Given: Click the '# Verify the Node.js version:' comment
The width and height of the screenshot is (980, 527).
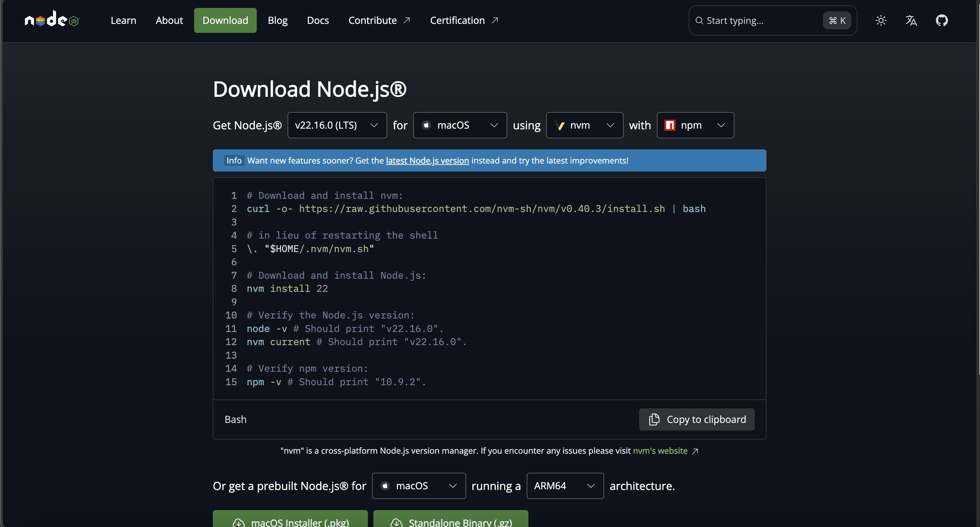Looking at the screenshot, I should tap(330, 315).
